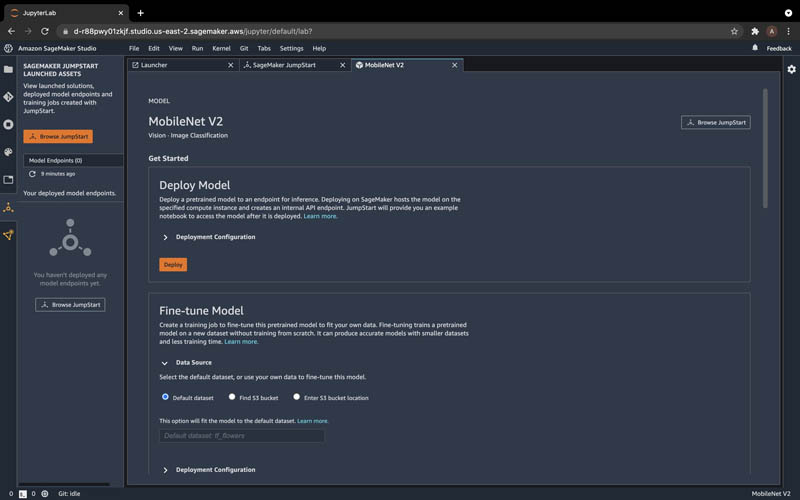Reload the browser page

tap(45, 31)
